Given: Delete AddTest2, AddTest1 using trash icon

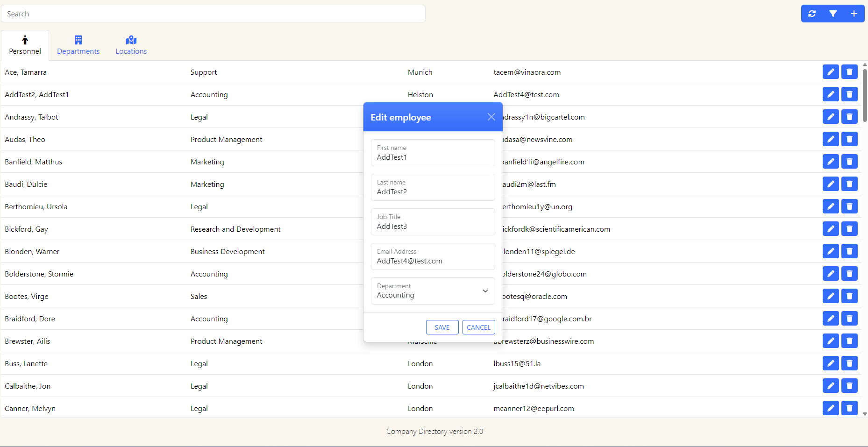Looking at the screenshot, I should pyautogui.click(x=849, y=94).
